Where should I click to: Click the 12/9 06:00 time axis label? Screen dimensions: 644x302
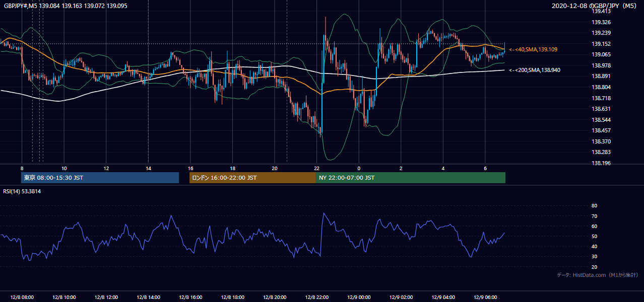point(485,297)
